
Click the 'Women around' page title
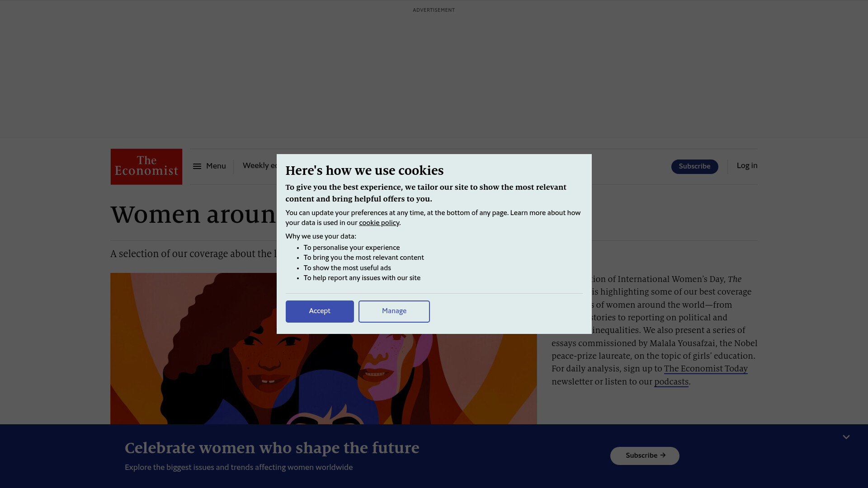pos(193,214)
